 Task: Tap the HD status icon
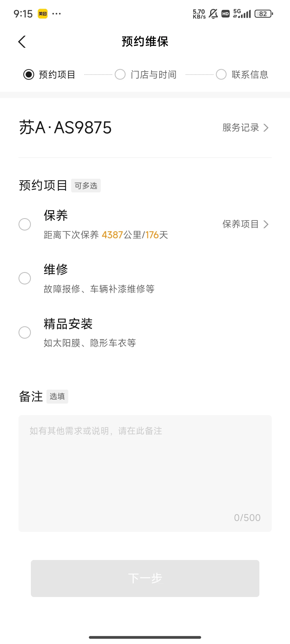[x=226, y=14]
